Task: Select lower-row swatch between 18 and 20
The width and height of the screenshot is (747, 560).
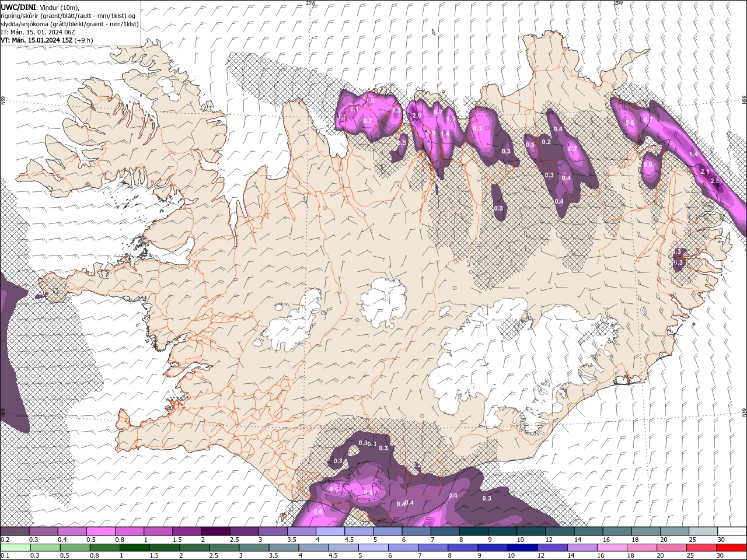Action: pos(641,548)
